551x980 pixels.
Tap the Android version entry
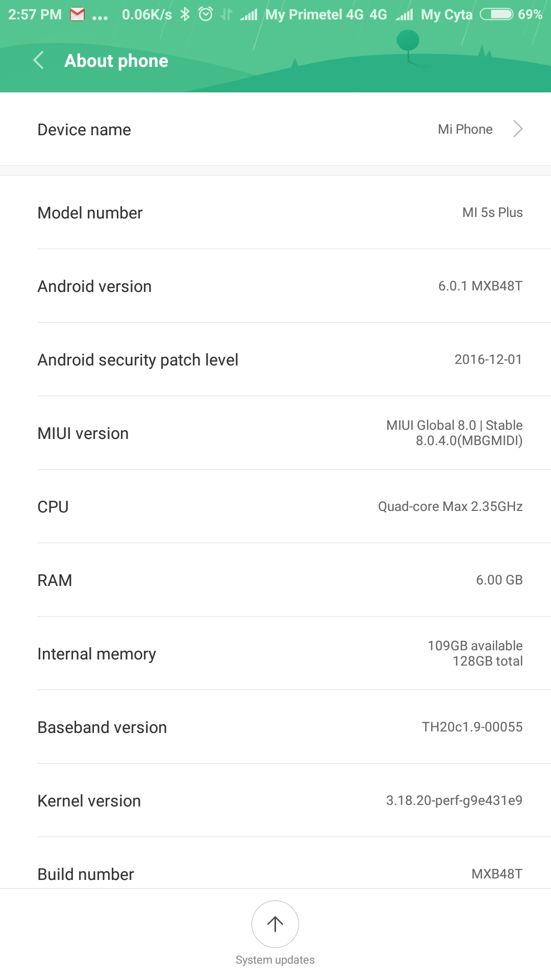[275, 286]
